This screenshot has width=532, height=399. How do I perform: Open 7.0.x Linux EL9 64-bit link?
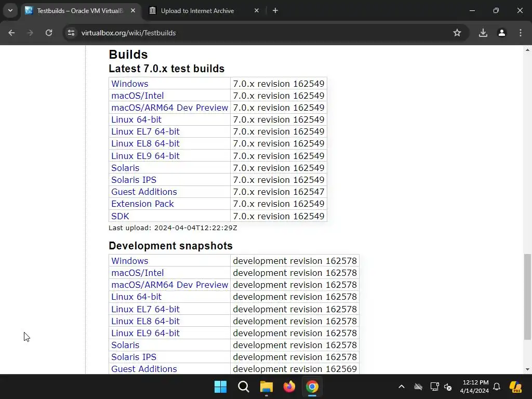145,156
